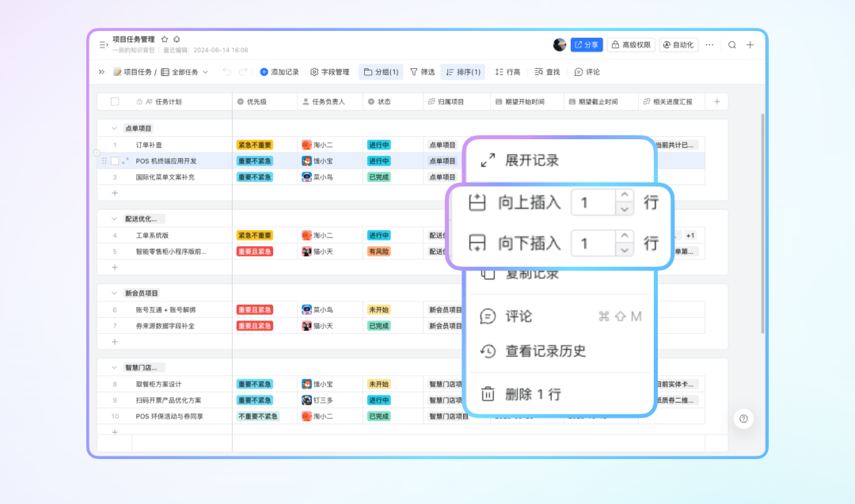Click the 添加记录 add record button

279,72
